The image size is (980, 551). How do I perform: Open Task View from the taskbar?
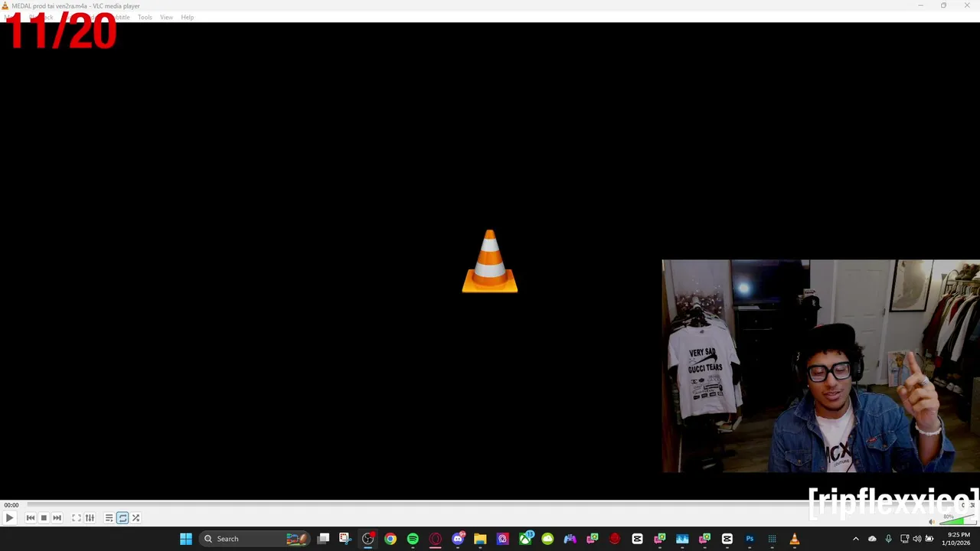click(323, 539)
